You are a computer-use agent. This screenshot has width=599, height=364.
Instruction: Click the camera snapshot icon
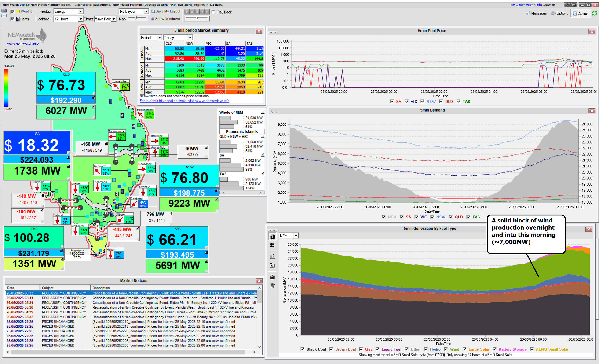click(x=4, y=11)
